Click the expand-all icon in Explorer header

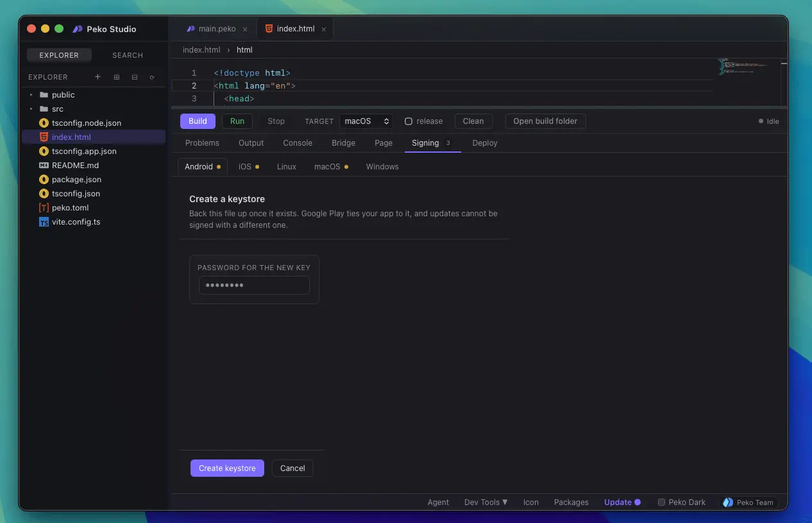point(117,77)
